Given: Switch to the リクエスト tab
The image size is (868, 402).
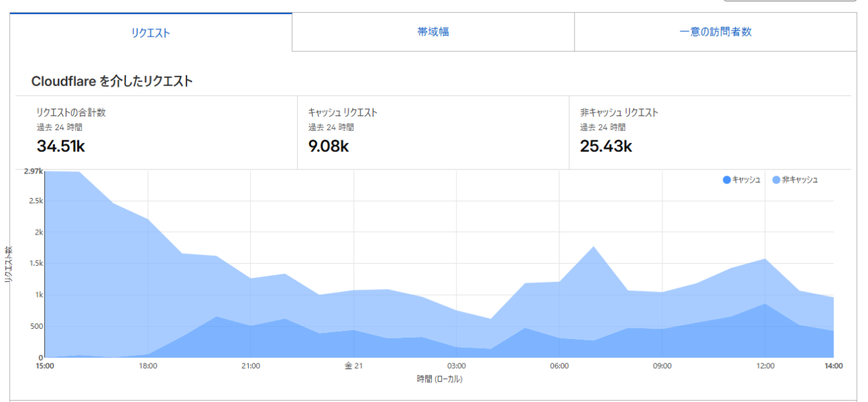Looking at the screenshot, I should coord(151,33).
